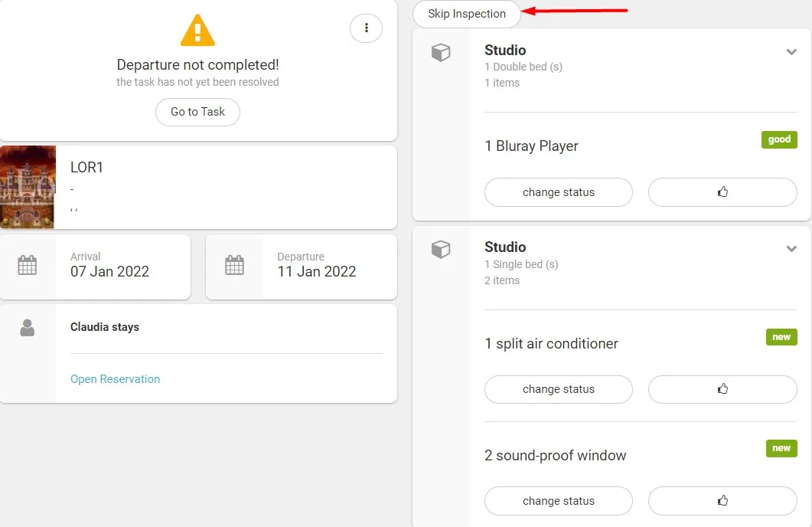Click the green 'good' status badge
The width and height of the screenshot is (812, 527).
779,139
